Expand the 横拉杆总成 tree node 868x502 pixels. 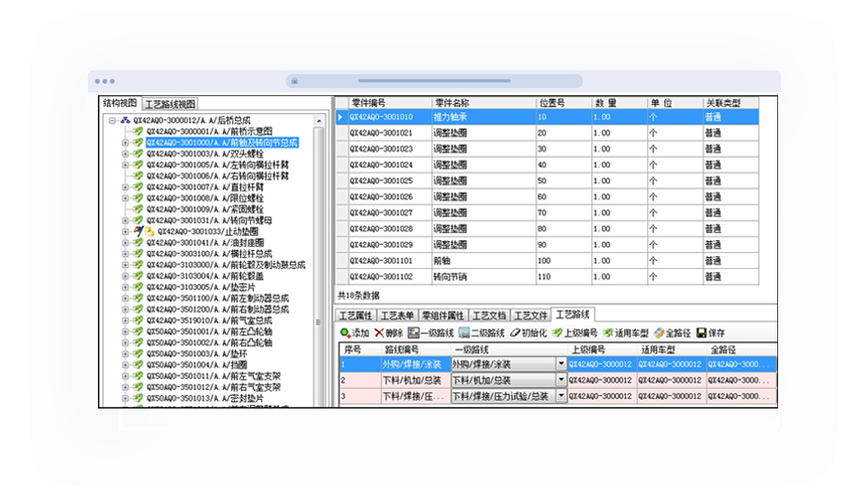(126, 254)
